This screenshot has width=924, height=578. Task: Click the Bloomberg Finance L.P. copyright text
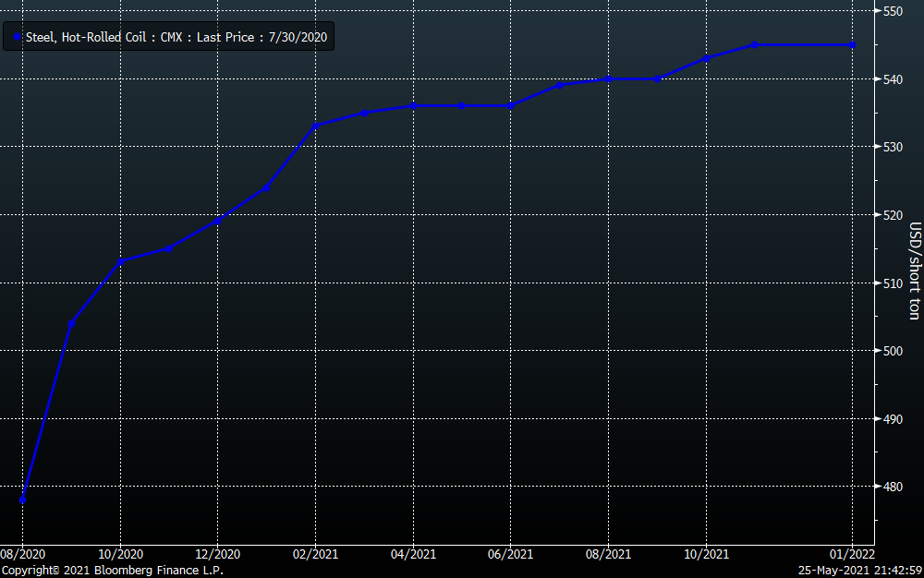pos(112,571)
